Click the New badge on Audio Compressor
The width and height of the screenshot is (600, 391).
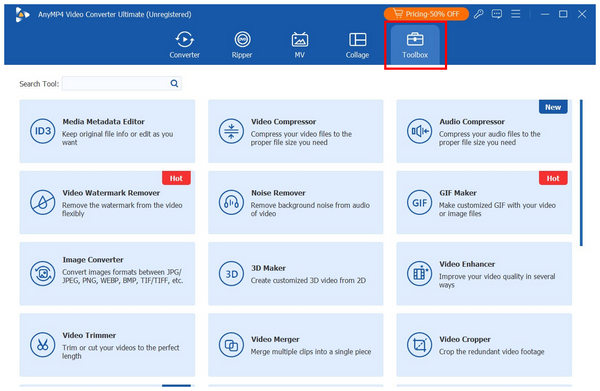click(x=553, y=107)
